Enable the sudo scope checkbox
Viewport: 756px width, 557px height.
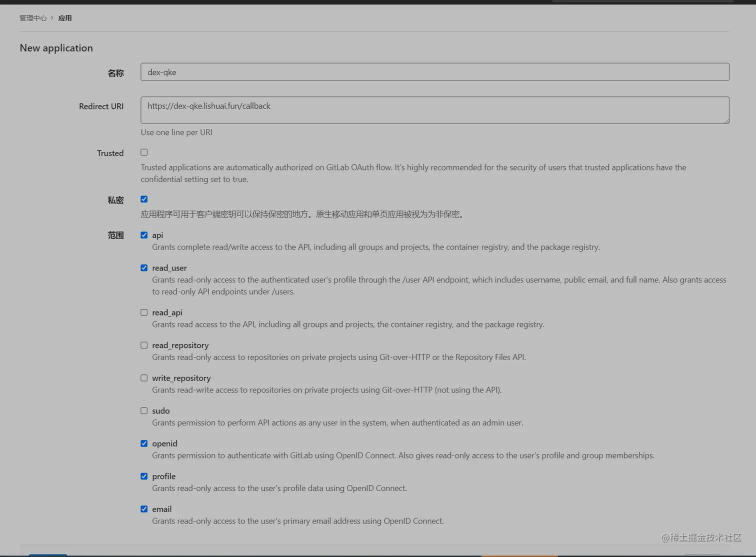pyautogui.click(x=144, y=410)
